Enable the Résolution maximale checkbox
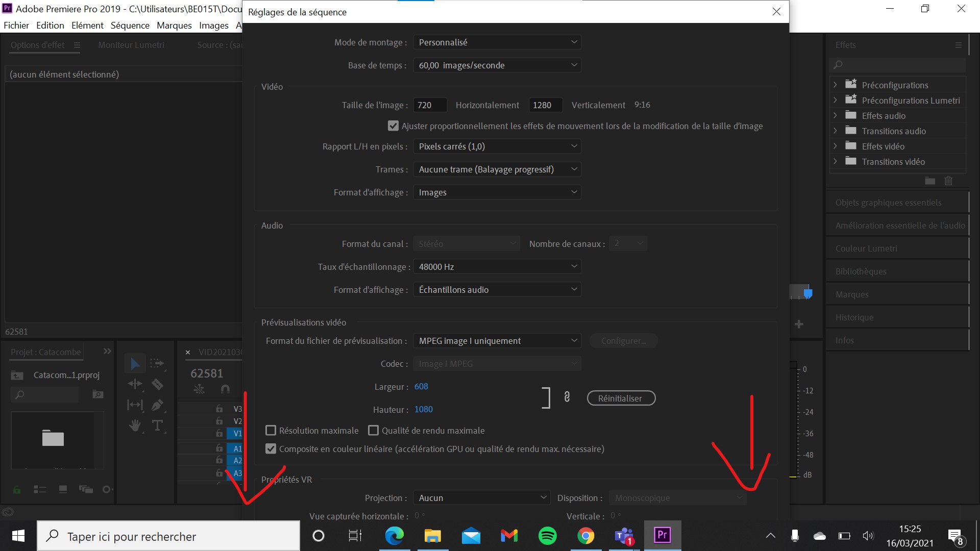 click(x=271, y=430)
